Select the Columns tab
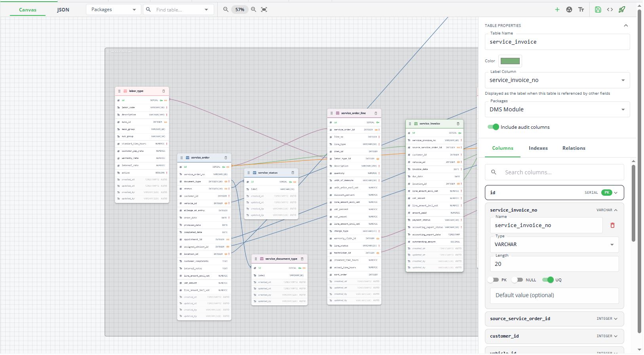 [503, 148]
